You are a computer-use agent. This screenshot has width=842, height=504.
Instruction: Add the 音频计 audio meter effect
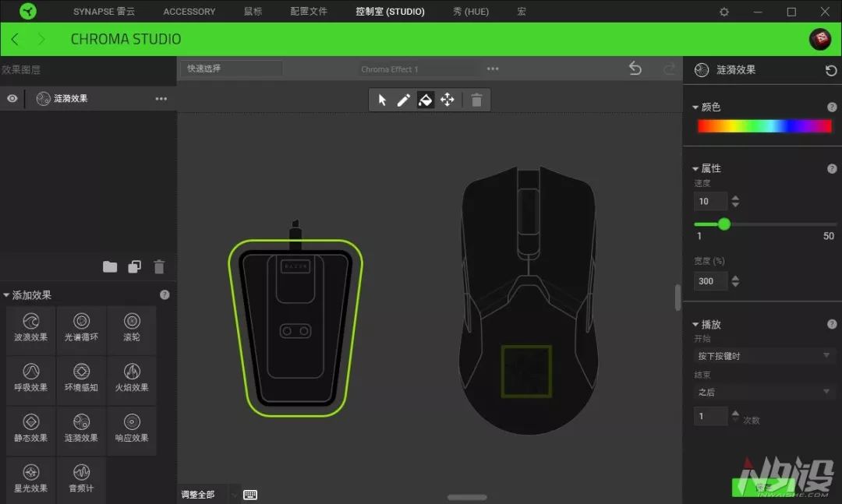click(81, 479)
